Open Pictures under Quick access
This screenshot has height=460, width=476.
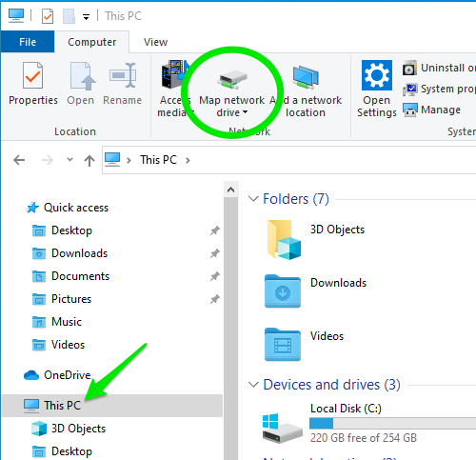(x=71, y=299)
